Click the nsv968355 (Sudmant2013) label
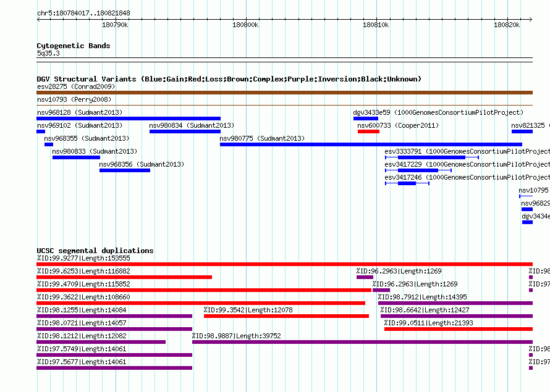 (x=87, y=138)
